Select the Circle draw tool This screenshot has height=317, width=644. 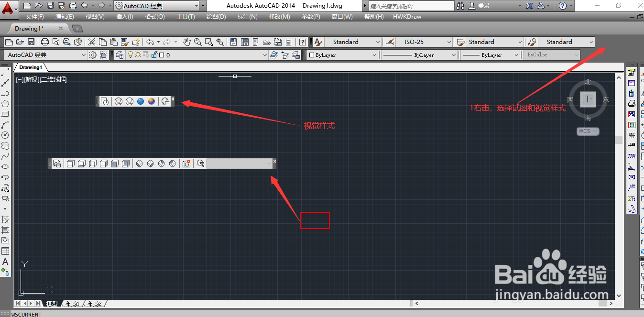coord(5,135)
